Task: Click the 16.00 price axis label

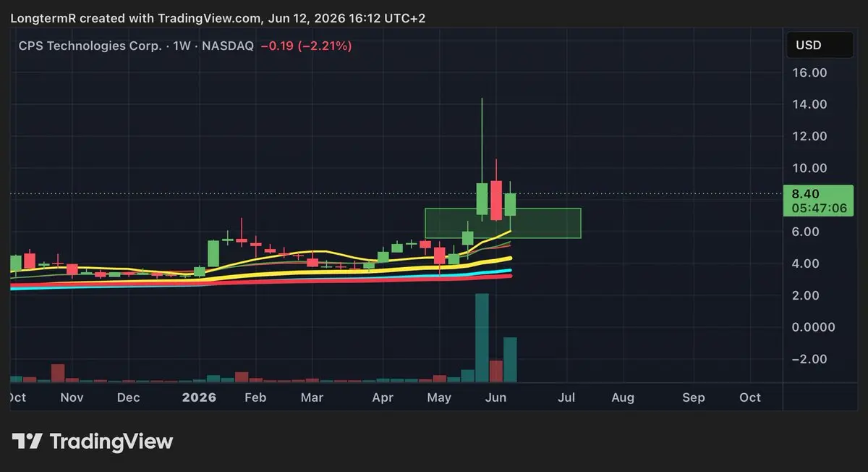Action: tap(809, 72)
